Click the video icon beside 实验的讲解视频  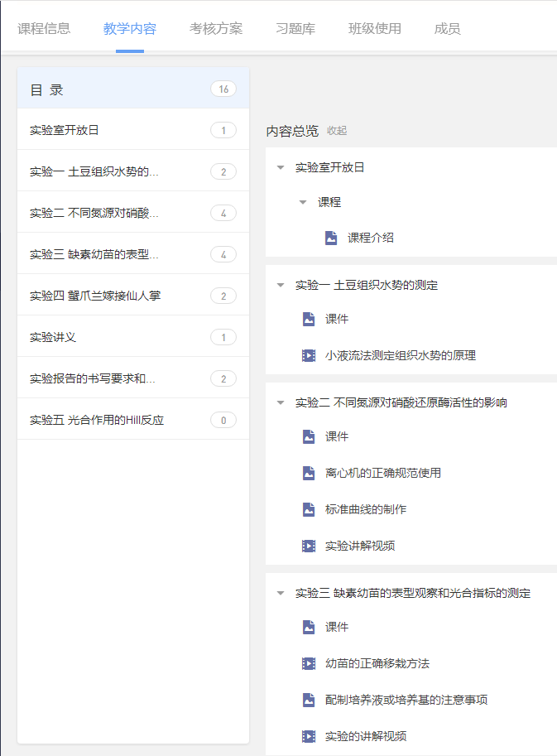coord(309,737)
